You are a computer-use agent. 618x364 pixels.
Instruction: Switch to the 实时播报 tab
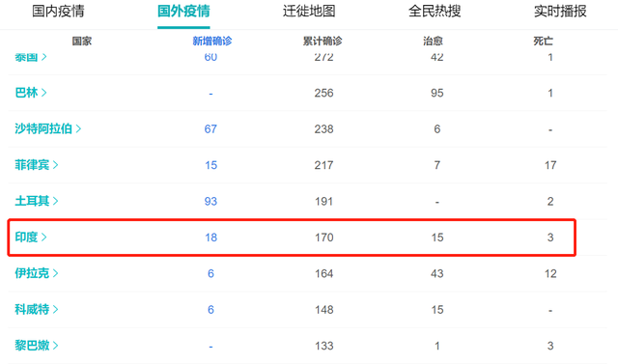pyautogui.click(x=560, y=11)
